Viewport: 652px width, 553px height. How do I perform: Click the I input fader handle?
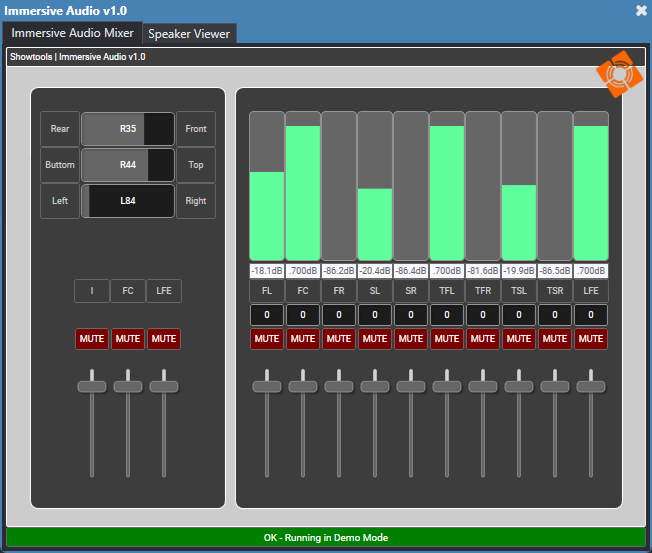click(x=92, y=387)
